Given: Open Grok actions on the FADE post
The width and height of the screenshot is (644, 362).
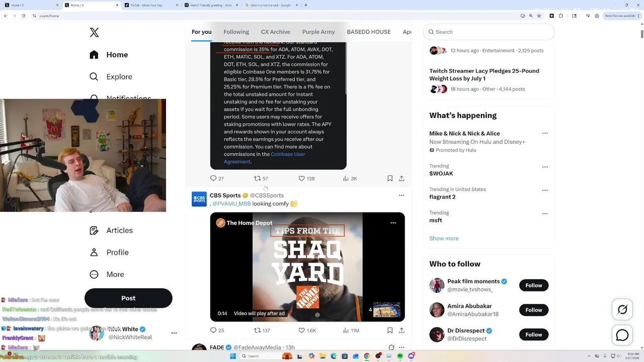Looking at the screenshot, I should pos(391,347).
